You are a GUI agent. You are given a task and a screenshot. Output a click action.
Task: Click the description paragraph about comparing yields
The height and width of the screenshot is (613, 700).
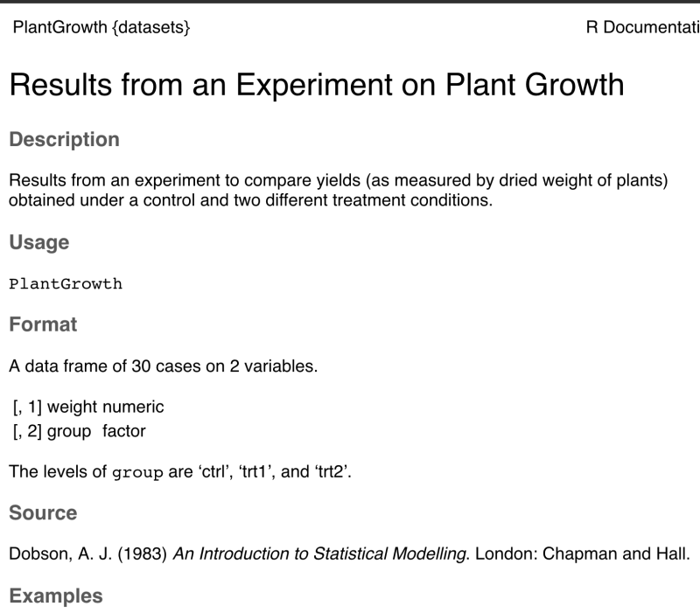tap(338, 191)
